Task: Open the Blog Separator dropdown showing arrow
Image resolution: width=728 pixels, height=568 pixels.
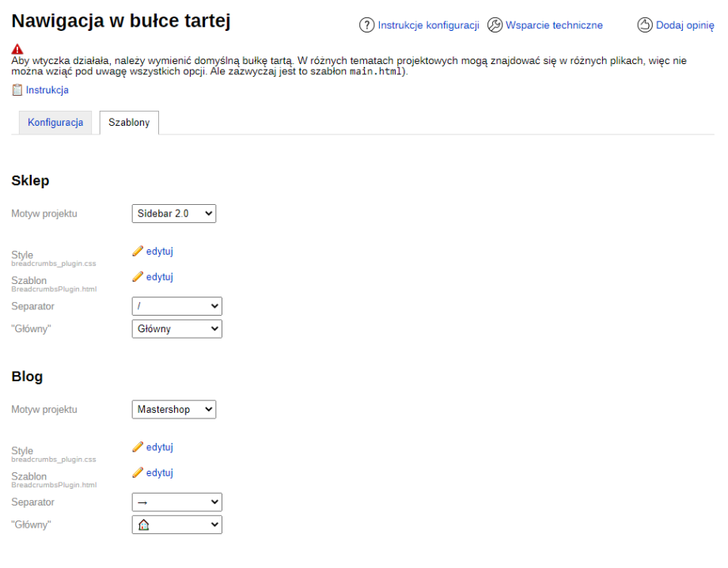Action: pos(176,502)
